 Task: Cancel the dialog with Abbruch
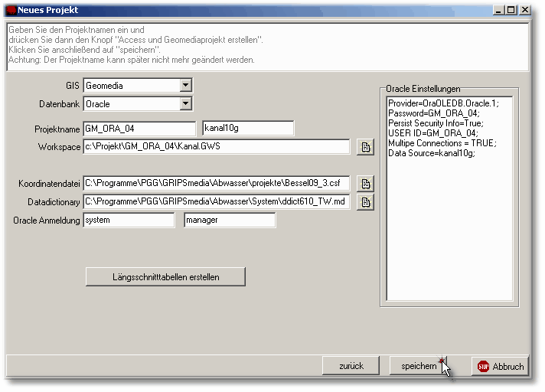coord(501,366)
